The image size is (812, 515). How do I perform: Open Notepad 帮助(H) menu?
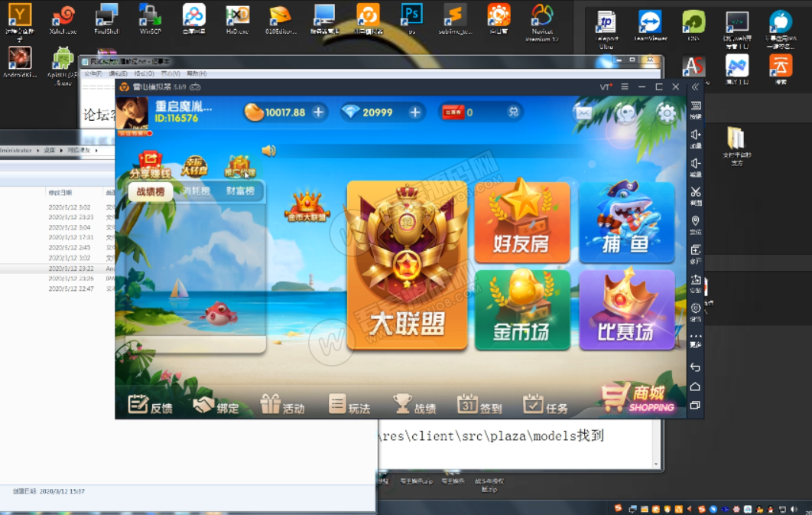coord(197,73)
